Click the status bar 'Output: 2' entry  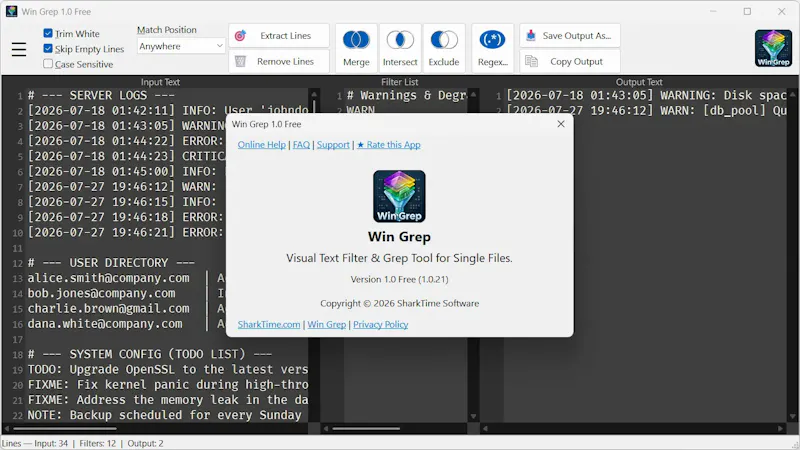(x=145, y=443)
